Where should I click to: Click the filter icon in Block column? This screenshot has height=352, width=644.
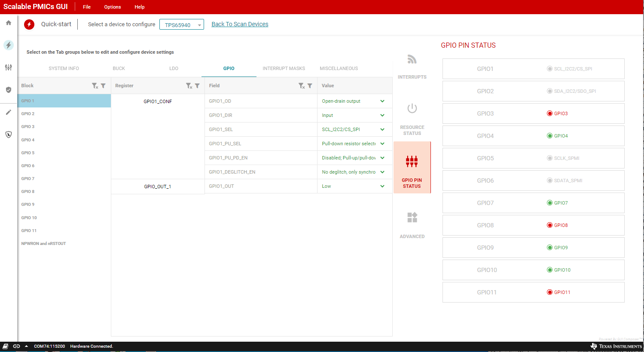(x=103, y=86)
